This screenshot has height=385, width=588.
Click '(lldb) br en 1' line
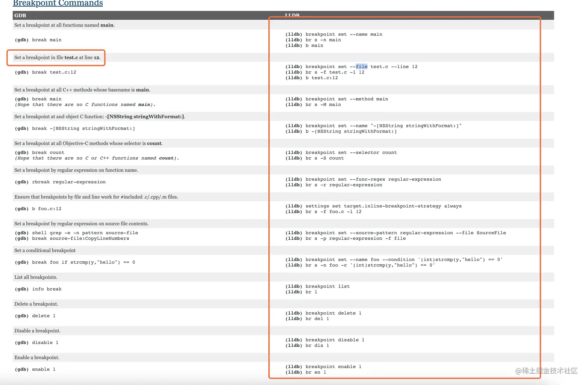[306, 373]
